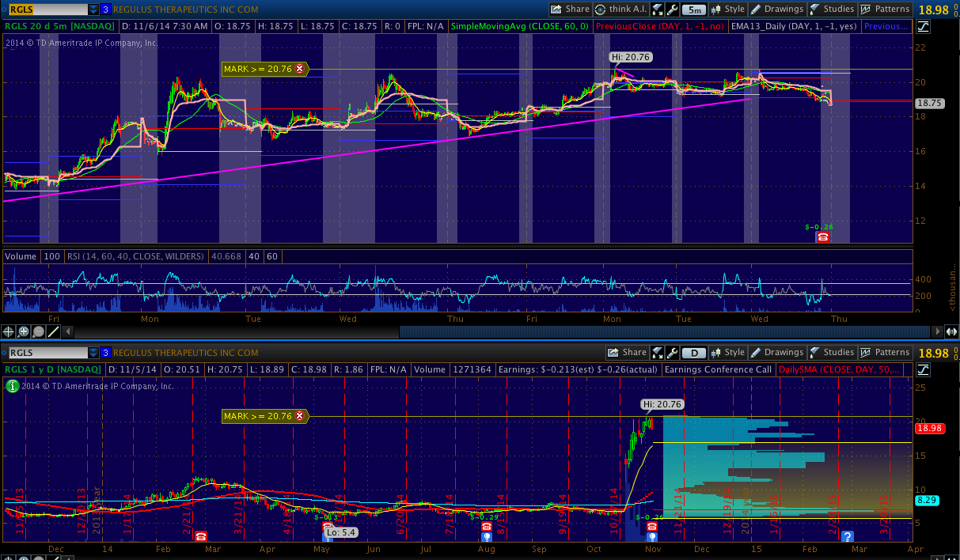Viewport: 960px width, 560px height.
Task: Open the 5m timeframe selector
Action: coord(692,9)
